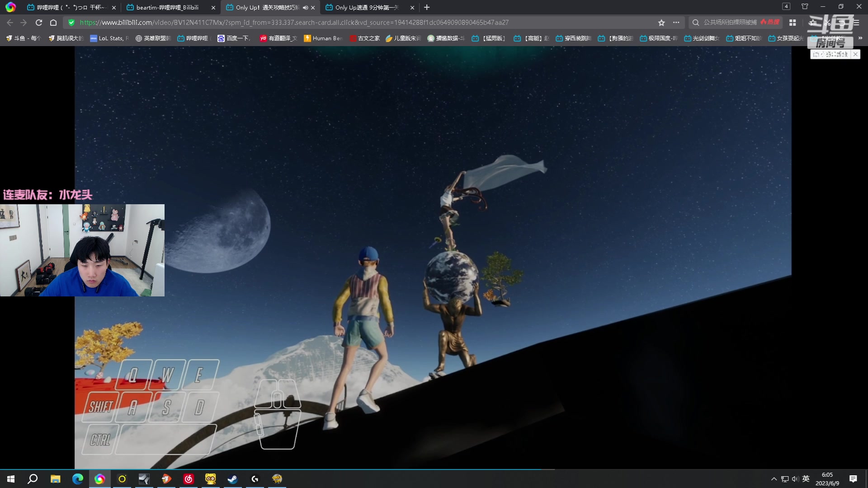This screenshot has height=488, width=868.
Task: Go forward to the next page
Action: [24, 23]
